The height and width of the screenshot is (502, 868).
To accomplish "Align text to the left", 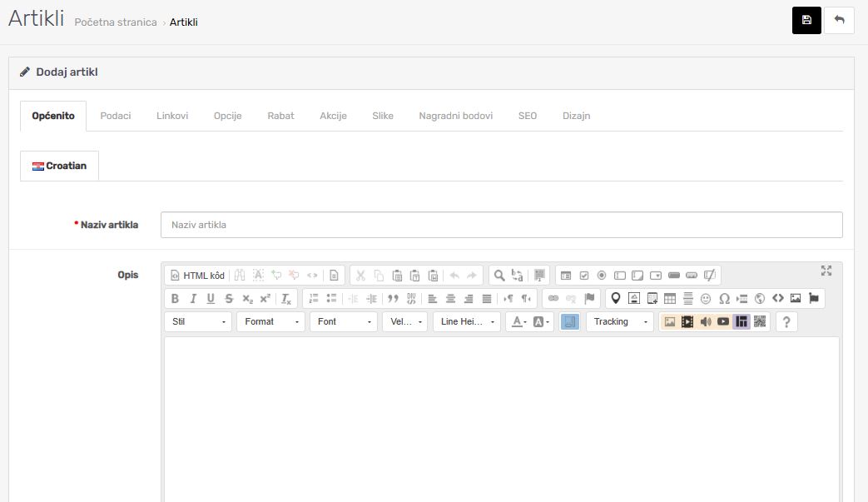I will point(433,298).
